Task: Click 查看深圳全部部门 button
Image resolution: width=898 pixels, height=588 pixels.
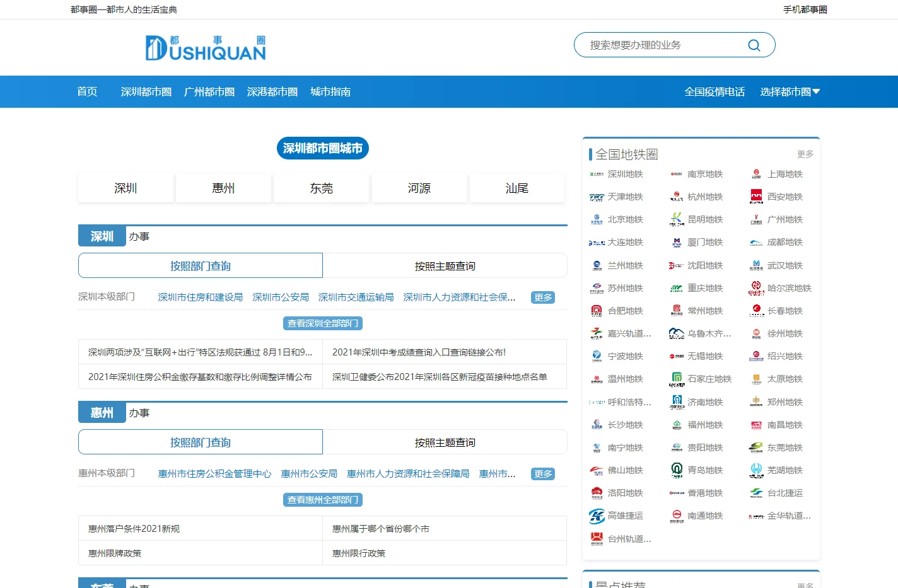Action: (323, 323)
